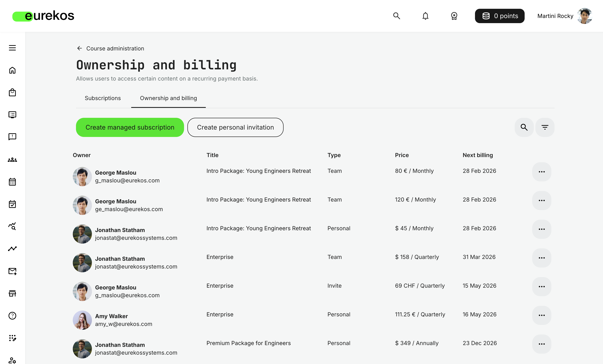Open the search magnifier above the table
This screenshot has width=603, height=364.
click(x=524, y=127)
